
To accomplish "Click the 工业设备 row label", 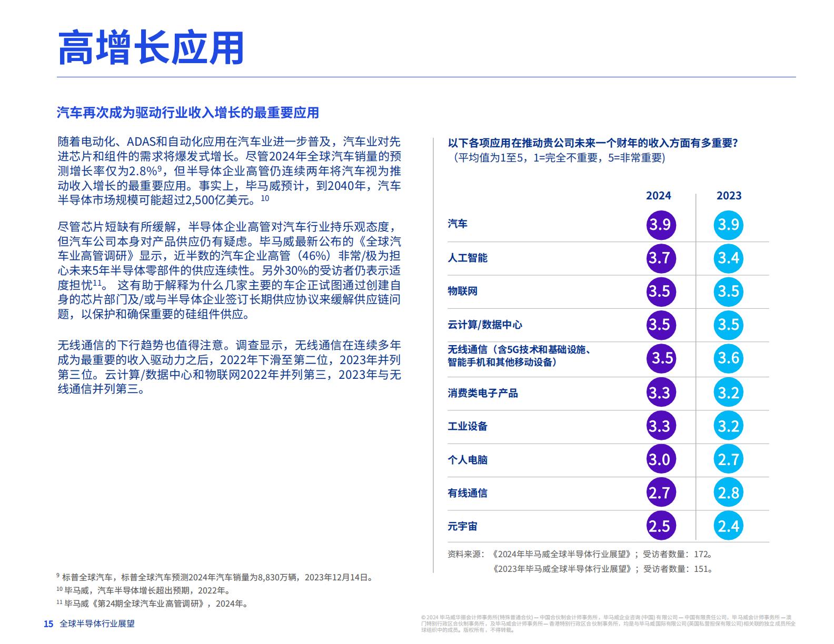I will 468,426.
